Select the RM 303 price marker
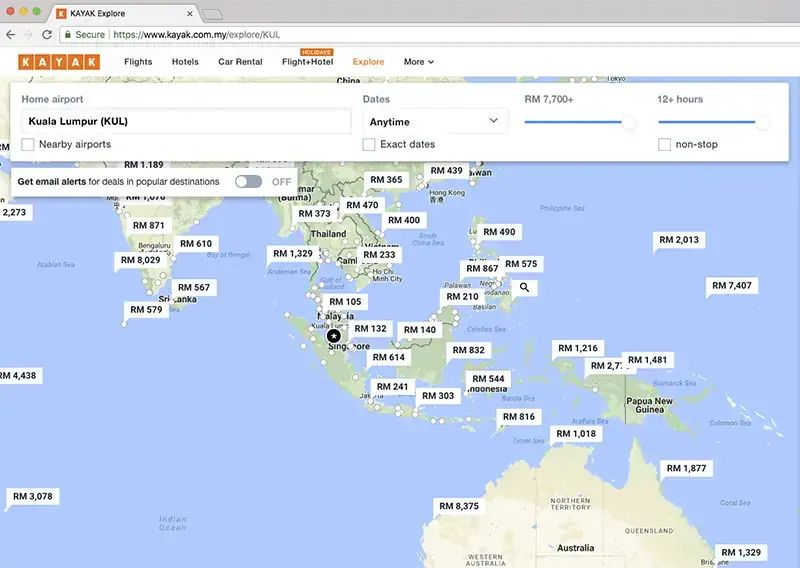This screenshot has height=568, width=800. point(438,396)
